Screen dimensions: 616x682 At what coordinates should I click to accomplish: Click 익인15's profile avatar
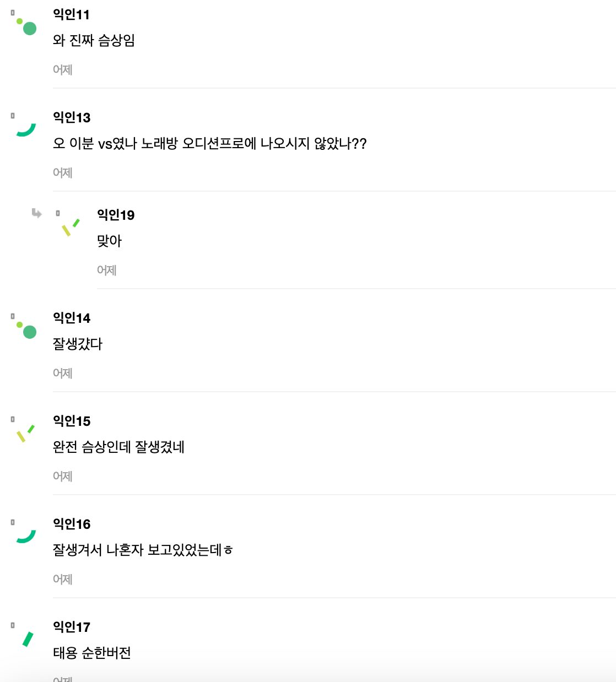click(25, 433)
